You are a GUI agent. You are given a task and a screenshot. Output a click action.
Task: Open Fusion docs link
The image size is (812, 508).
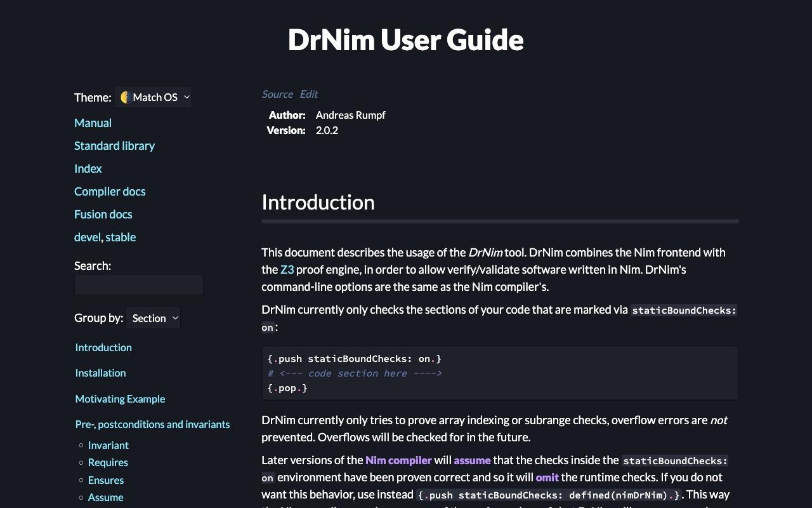[x=103, y=214]
